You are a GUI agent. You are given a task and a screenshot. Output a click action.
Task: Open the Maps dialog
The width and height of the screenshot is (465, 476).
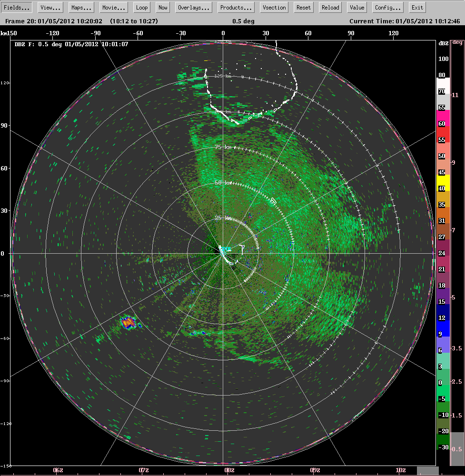click(81, 7)
